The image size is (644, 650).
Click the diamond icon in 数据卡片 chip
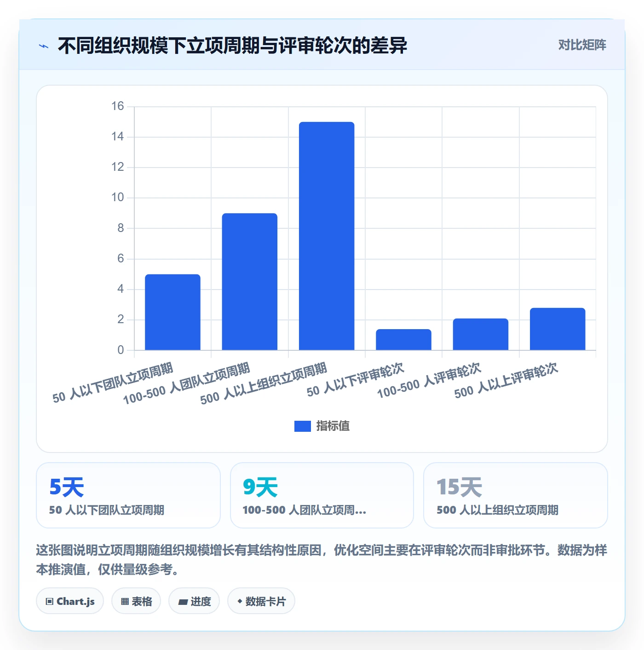coord(240,601)
